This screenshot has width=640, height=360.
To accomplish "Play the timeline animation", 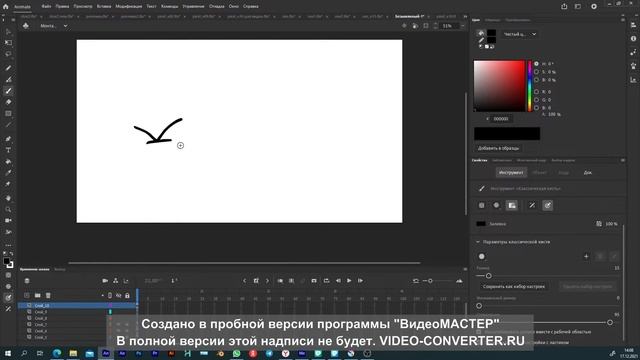I will pyautogui.click(x=349, y=281).
